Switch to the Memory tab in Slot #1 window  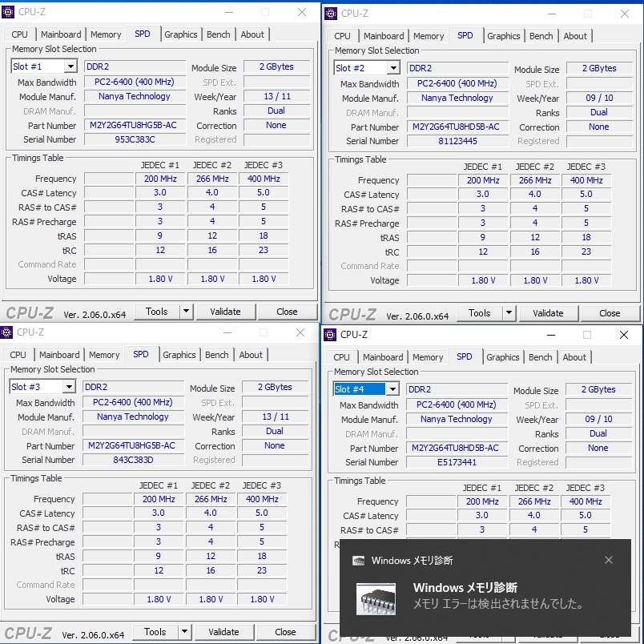point(105,34)
